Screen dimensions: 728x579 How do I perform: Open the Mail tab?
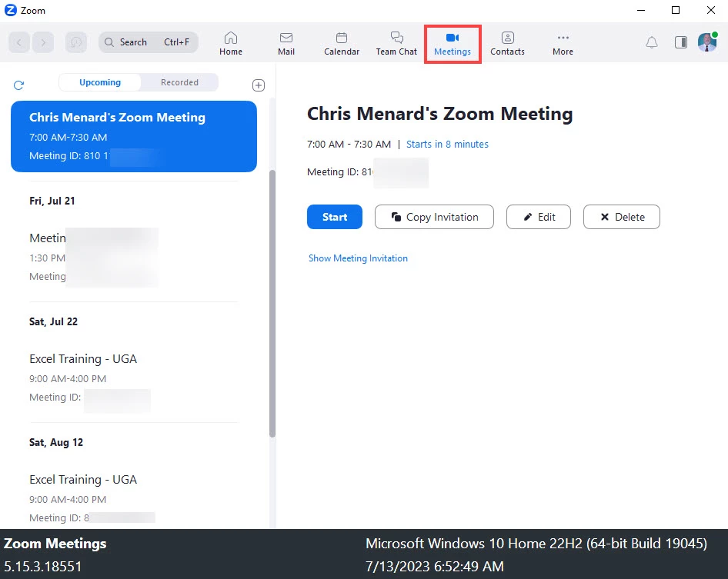286,44
